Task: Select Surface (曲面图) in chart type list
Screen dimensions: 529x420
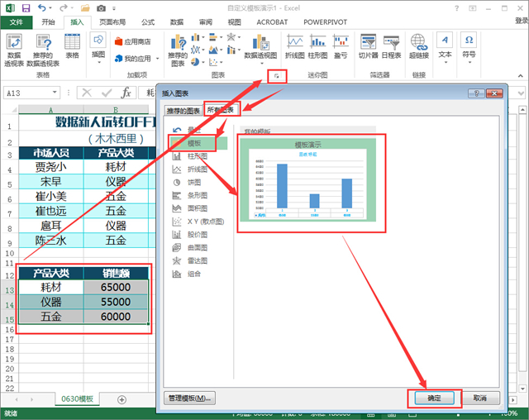Action: (x=198, y=247)
